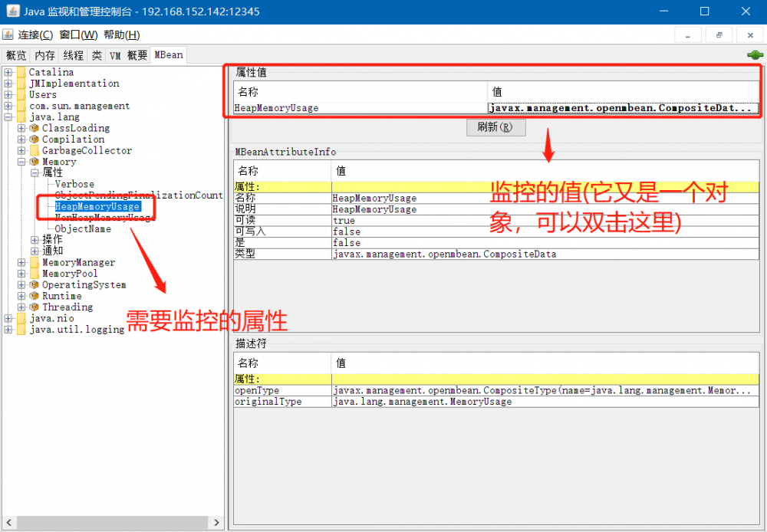Click the folder icon beside OperatingSystem
767x532 pixels.
(x=34, y=284)
